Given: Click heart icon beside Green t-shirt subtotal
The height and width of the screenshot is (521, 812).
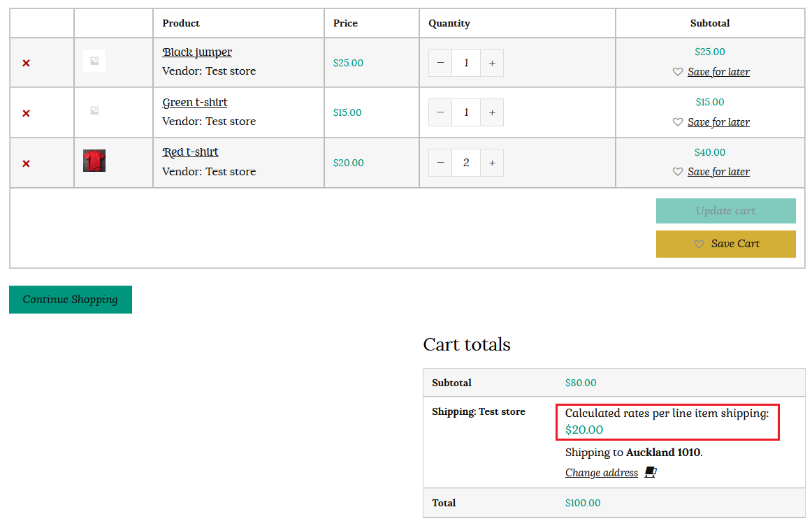Looking at the screenshot, I should 677,122.
